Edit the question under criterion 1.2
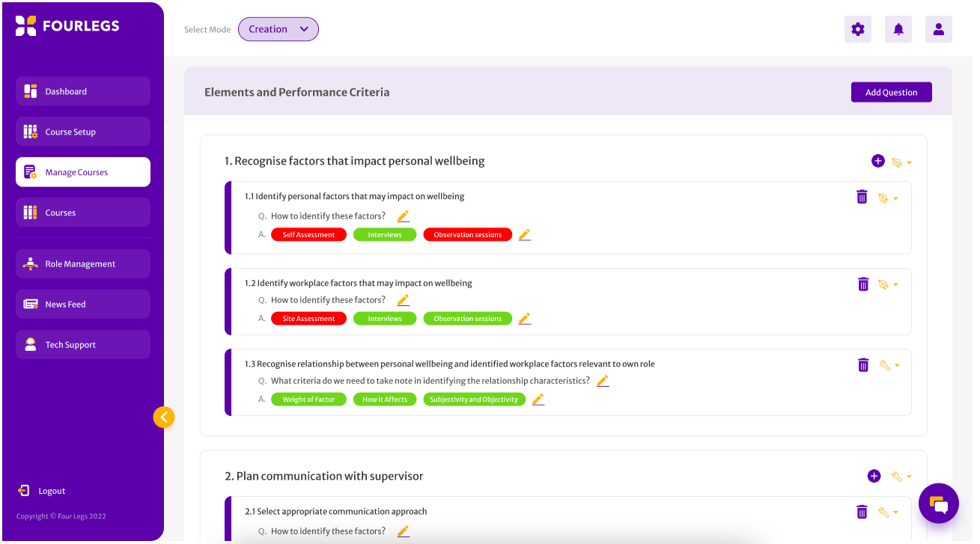Image resolution: width=980 pixels, height=544 pixels. point(403,300)
